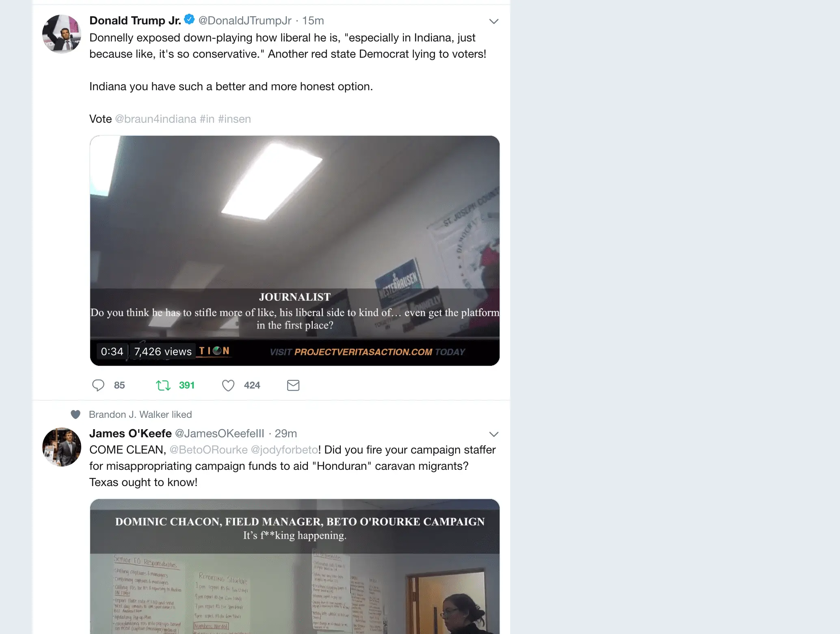Play the Project Veritas Donnelly video
The width and height of the screenshot is (840, 634).
pos(295,251)
